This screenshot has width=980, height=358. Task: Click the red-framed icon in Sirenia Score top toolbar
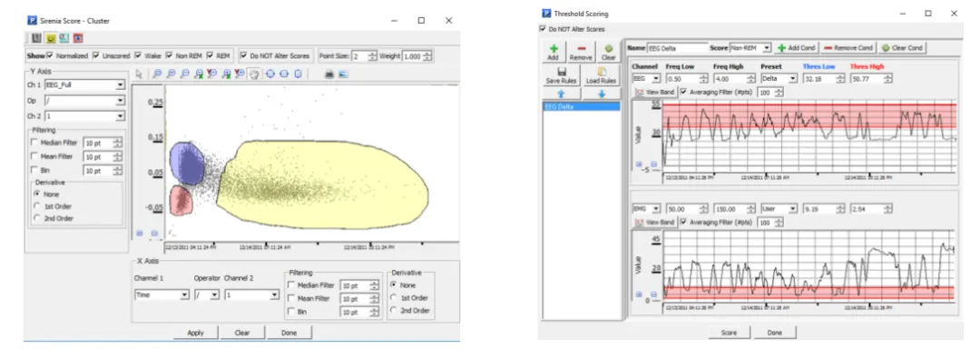[x=78, y=38]
